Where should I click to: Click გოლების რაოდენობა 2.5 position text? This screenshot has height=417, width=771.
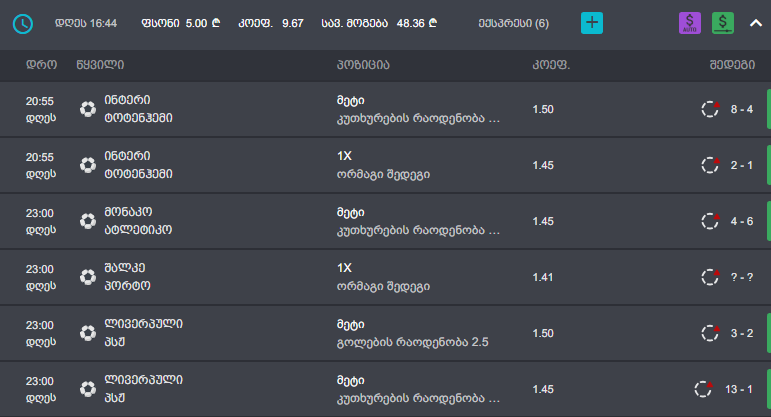coord(413,342)
